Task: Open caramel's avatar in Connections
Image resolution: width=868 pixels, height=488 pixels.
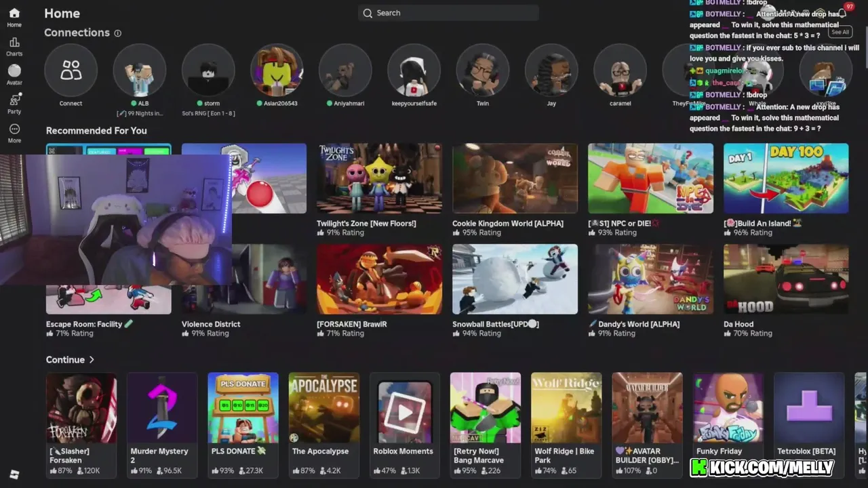Action: coord(620,70)
